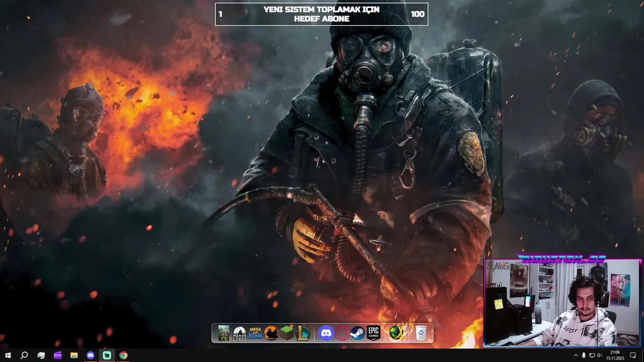
Task: Click the Show desktop sliver at the taskbar's right end
Action: [642, 355]
